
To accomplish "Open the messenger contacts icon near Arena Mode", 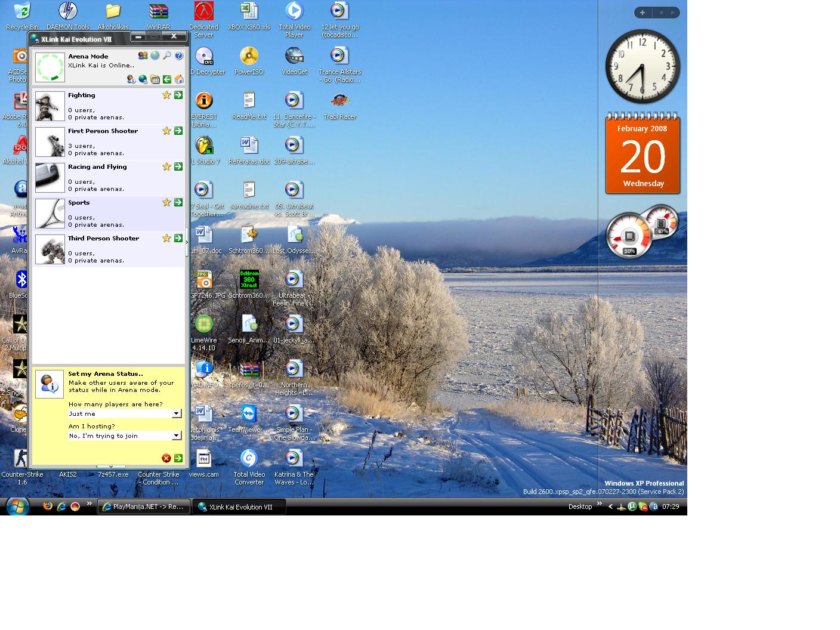I will [143, 55].
